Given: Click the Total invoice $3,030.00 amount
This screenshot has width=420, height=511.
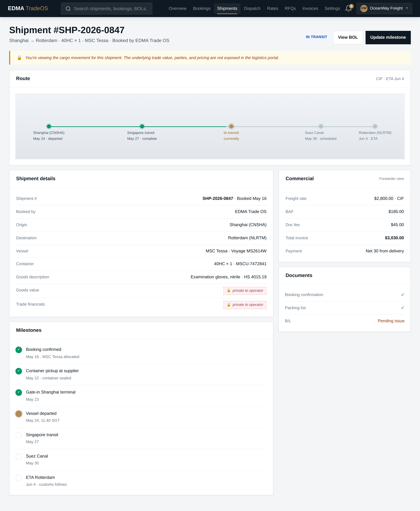Looking at the screenshot, I should [394, 238].
